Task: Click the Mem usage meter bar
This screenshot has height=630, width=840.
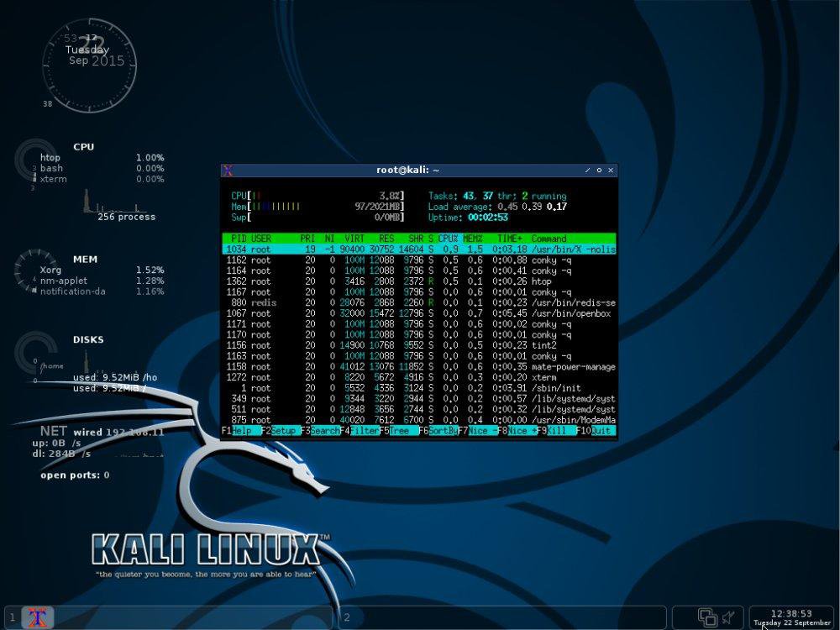Action: (x=318, y=207)
